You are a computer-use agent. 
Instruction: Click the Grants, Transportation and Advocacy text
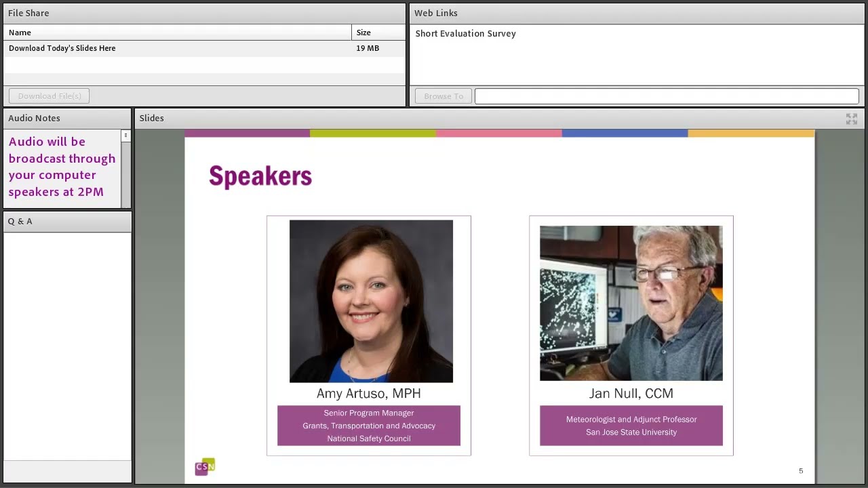pyautogui.click(x=369, y=426)
